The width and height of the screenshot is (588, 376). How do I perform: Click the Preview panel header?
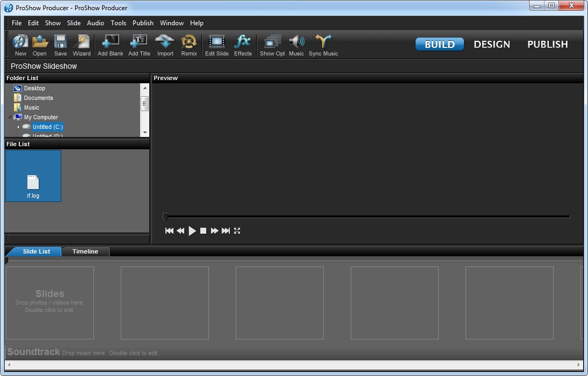(367, 78)
